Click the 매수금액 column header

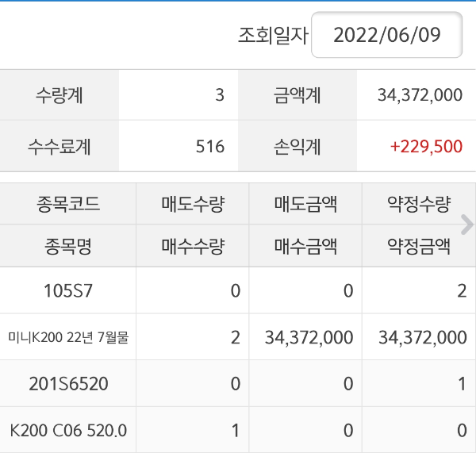pyautogui.click(x=305, y=247)
